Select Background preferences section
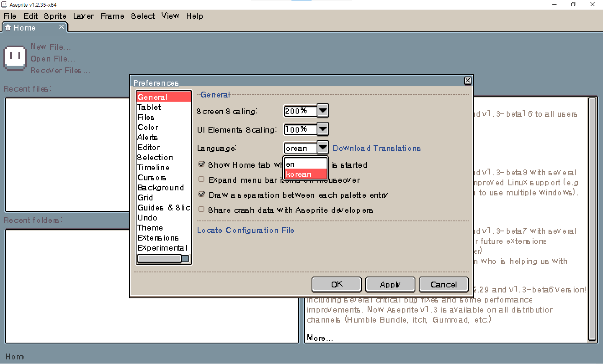Viewport: 603px width, 364px height. [164, 187]
